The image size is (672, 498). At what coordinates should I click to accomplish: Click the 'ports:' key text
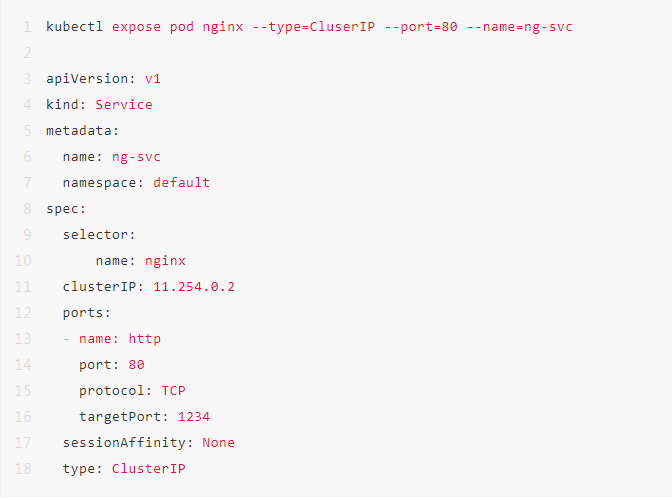(86, 313)
